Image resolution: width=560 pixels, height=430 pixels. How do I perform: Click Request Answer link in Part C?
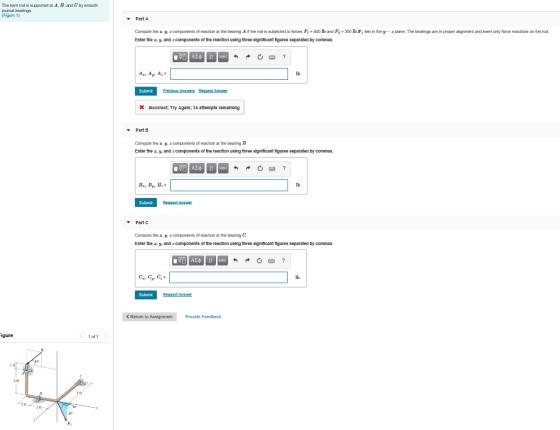pos(177,295)
